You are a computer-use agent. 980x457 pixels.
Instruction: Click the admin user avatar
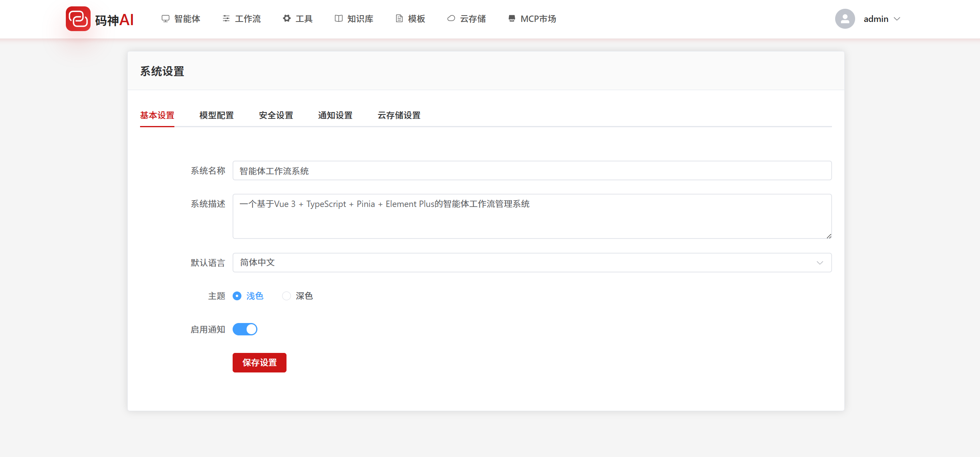pos(845,19)
